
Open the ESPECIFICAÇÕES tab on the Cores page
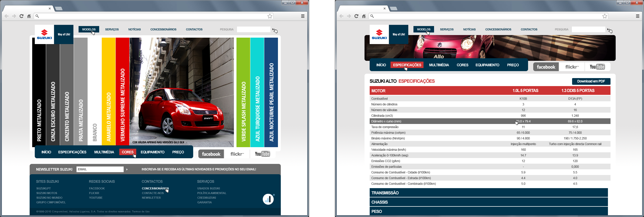[72, 152]
